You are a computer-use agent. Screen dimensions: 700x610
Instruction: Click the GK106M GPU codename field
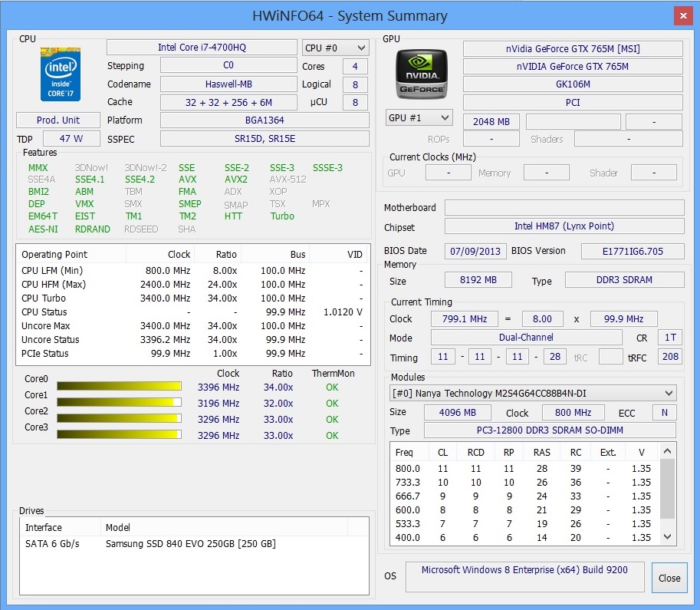(573, 84)
